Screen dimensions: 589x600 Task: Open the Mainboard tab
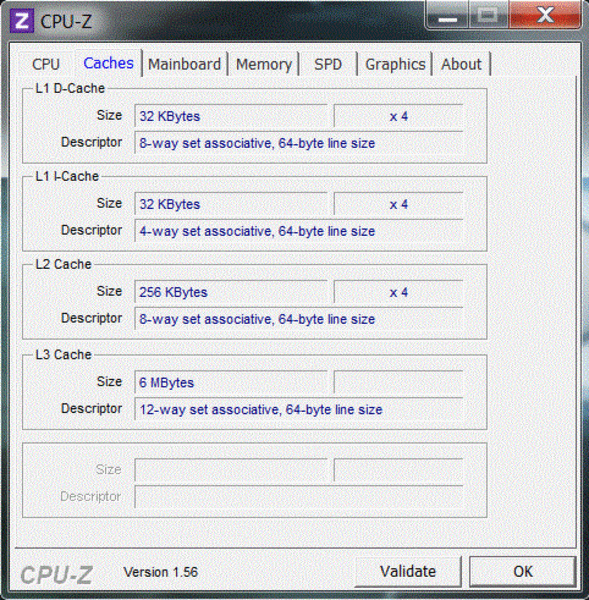pyautogui.click(x=184, y=64)
